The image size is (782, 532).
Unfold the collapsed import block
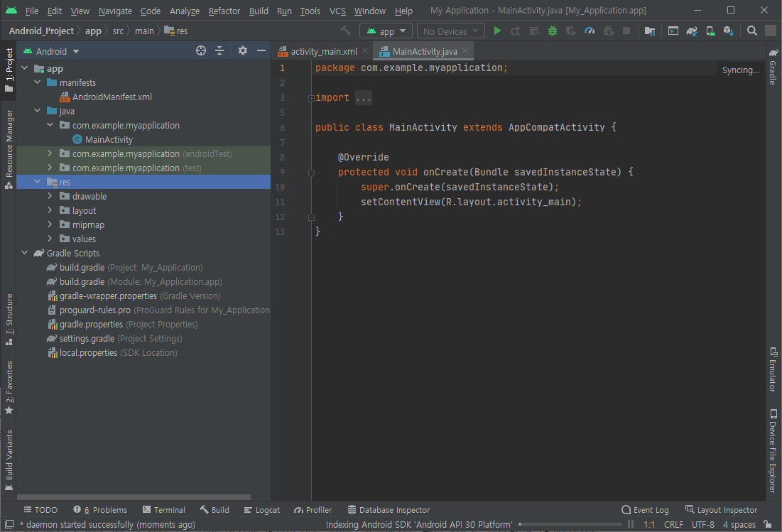click(x=311, y=98)
